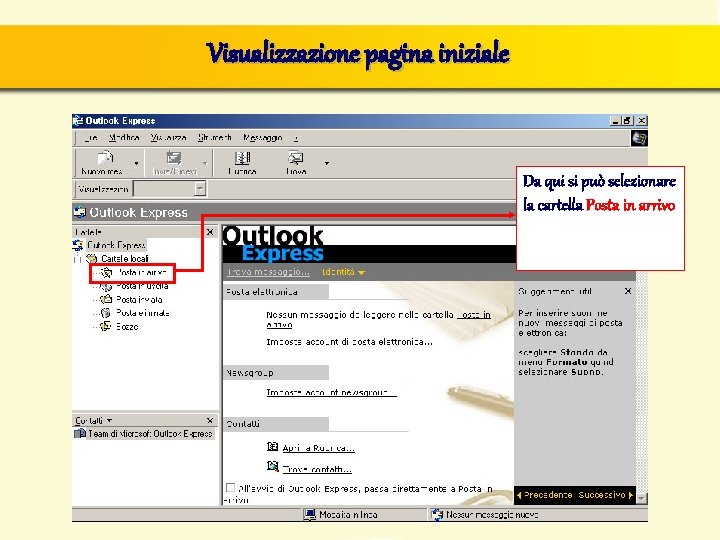Select the Posta eliminata folder
This screenshot has width=720, height=540.
[143, 313]
